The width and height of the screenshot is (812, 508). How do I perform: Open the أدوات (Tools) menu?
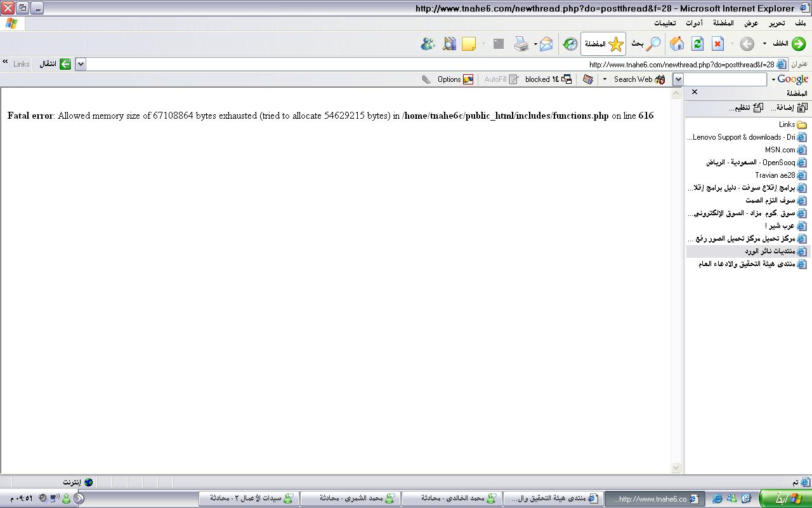tap(694, 23)
